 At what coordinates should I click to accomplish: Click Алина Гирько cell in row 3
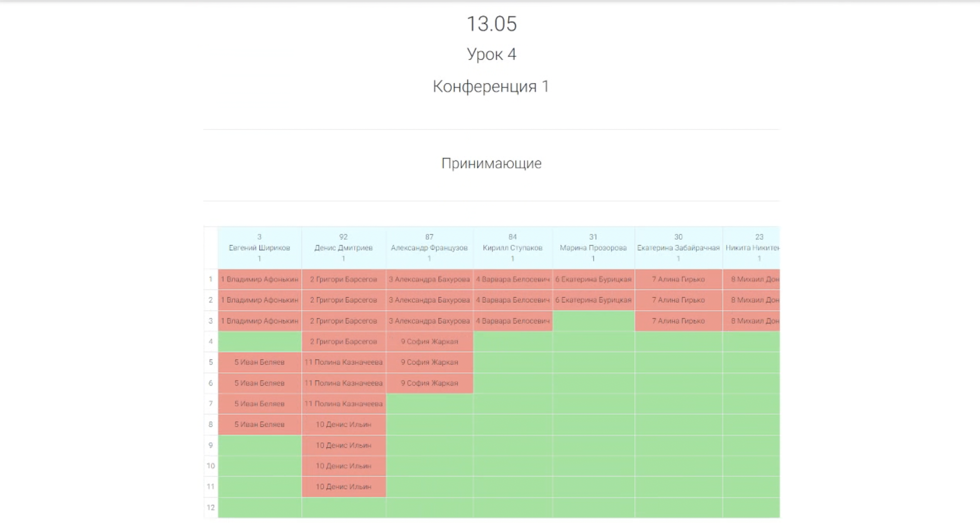[678, 321]
